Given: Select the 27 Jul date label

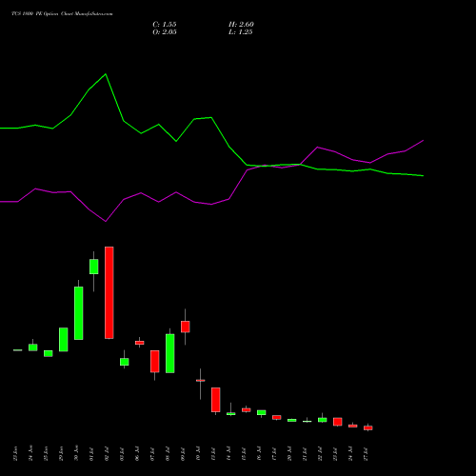Looking at the screenshot, I should [367, 454].
